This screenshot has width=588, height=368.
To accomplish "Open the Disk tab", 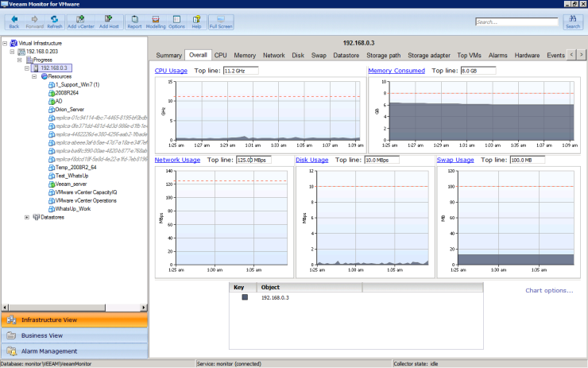I will (x=298, y=55).
